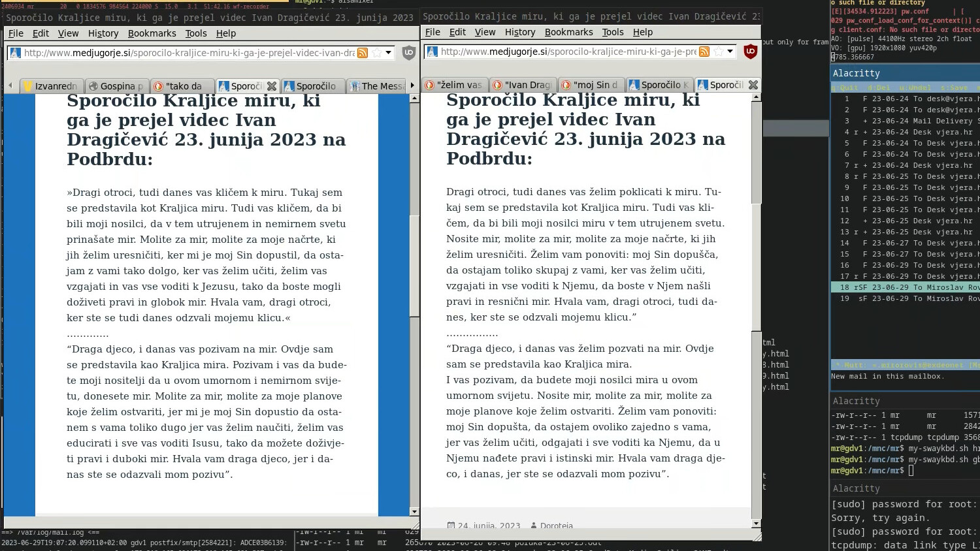
Task: Select highlighted mail 18 To Miroslav
Action: click(906, 287)
